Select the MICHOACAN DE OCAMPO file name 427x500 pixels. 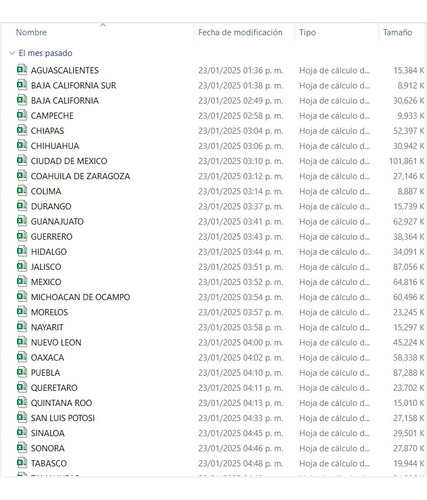[x=80, y=297]
